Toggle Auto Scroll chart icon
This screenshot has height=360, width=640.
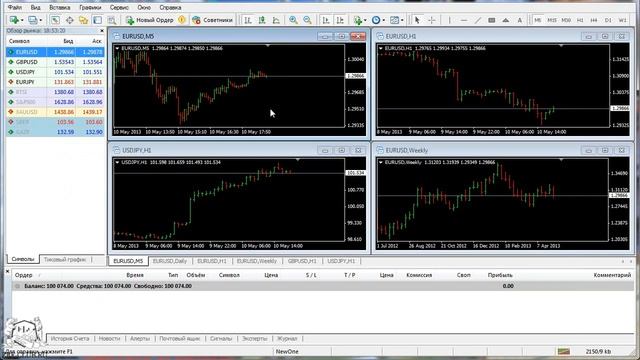coord(325,20)
